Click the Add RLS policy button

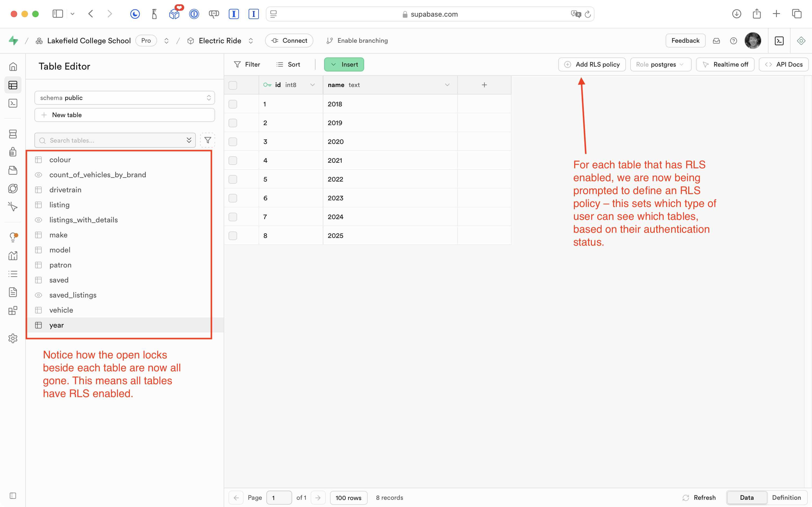tap(592, 64)
